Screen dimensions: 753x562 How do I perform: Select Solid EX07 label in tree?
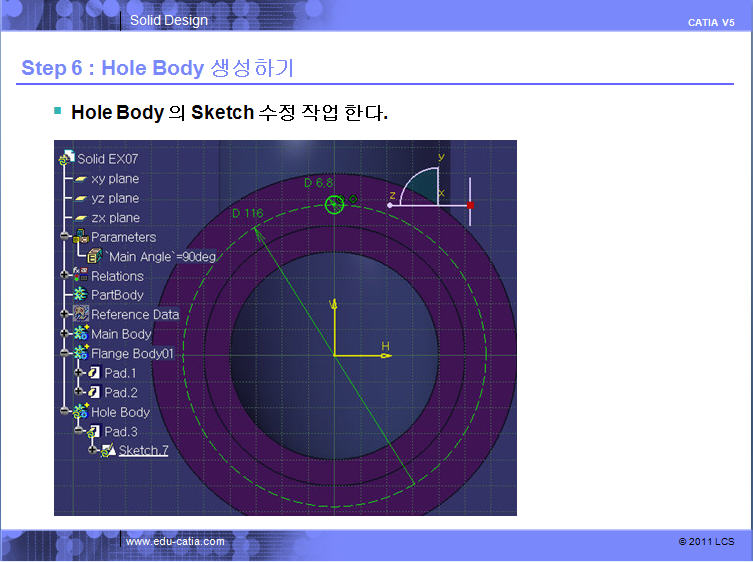pos(108,159)
